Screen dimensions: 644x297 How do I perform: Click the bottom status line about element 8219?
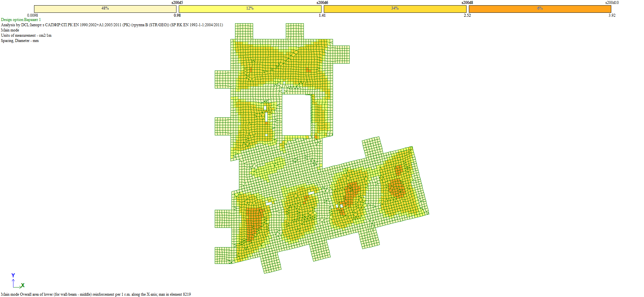96,294
